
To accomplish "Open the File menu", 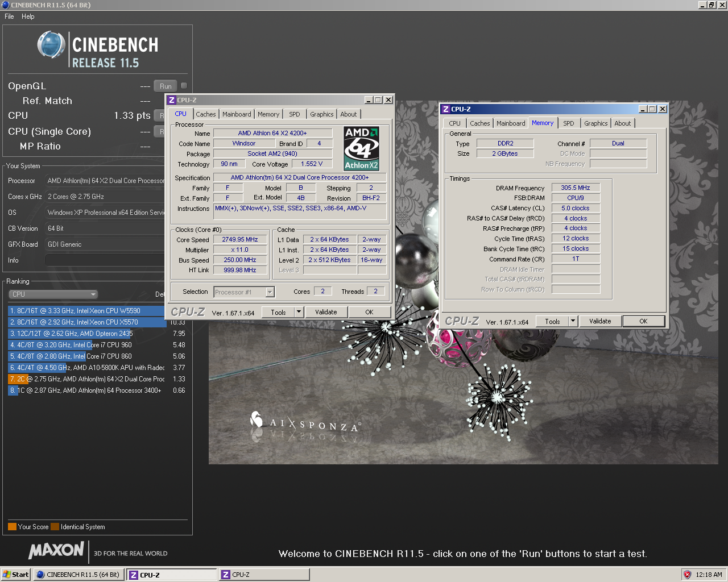I will (9, 16).
